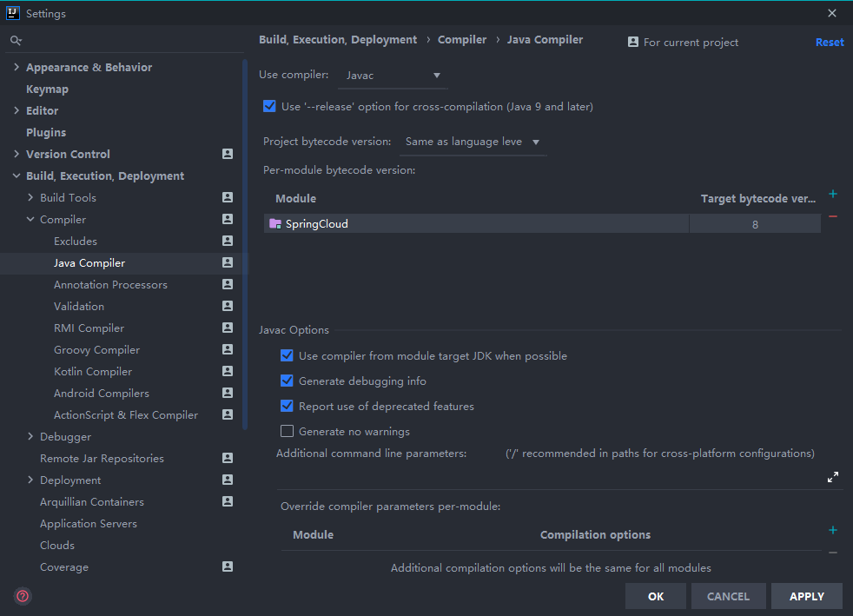Remove SpringCloud module with red minus icon

click(833, 216)
